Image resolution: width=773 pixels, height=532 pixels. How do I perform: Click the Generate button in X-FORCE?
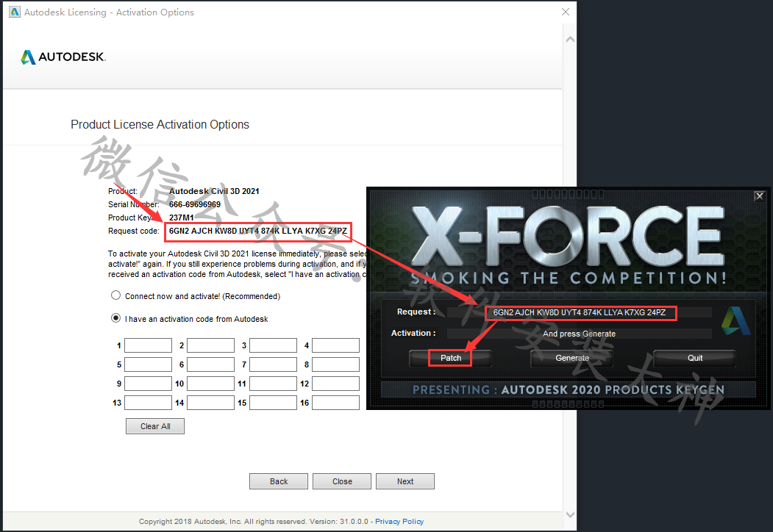pyautogui.click(x=572, y=358)
